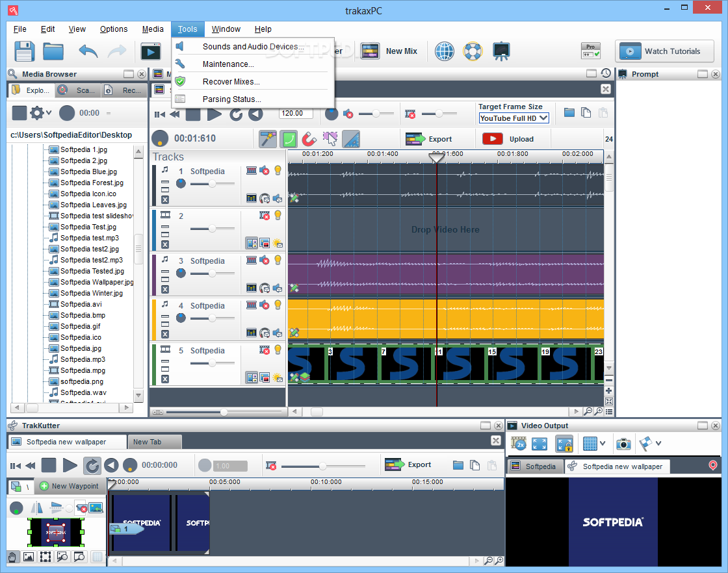
Task: Click the plus expand button right of timeline
Action: coord(608,390)
